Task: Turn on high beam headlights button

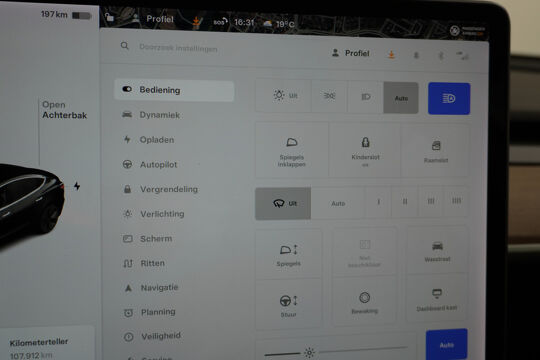Action: (x=449, y=99)
